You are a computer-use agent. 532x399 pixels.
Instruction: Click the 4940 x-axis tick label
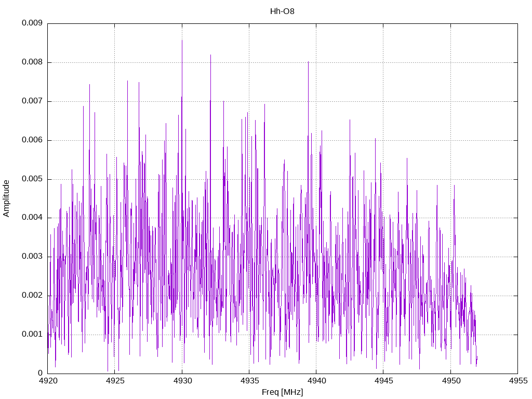tap(316, 381)
